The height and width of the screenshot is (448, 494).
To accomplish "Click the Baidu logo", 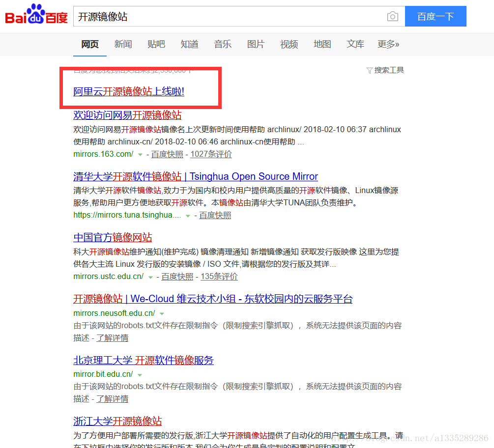I will tap(36, 14).
